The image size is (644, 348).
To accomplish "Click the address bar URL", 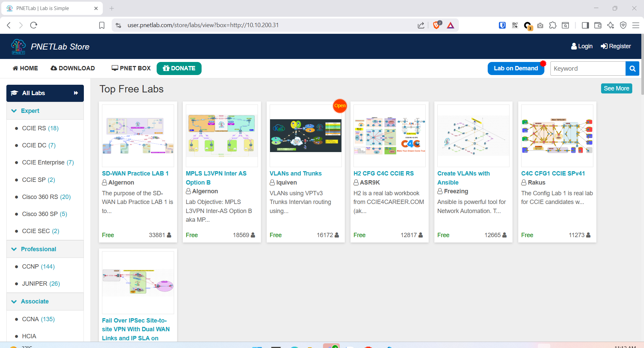I will coord(203,25).
